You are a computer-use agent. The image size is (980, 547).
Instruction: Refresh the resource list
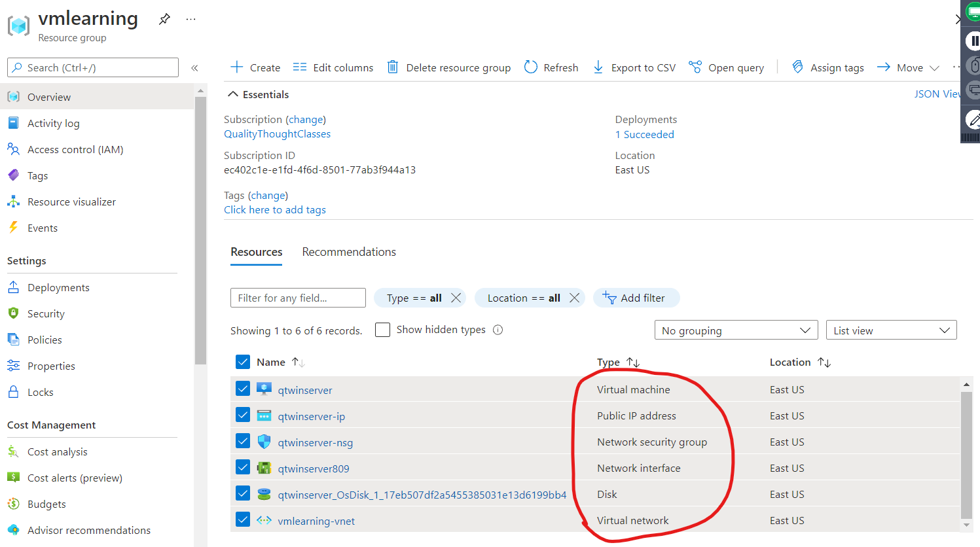pos(551,67)
